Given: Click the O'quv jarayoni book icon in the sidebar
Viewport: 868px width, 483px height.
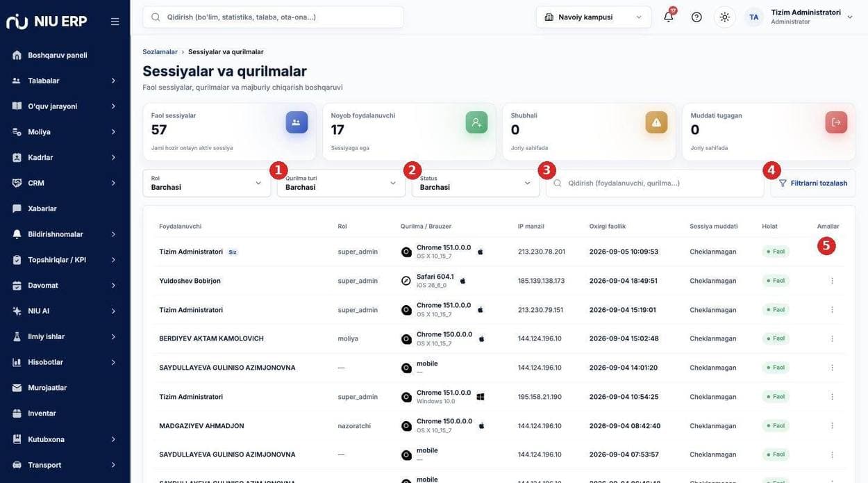Looking at the screenshot, I should 17,106.
